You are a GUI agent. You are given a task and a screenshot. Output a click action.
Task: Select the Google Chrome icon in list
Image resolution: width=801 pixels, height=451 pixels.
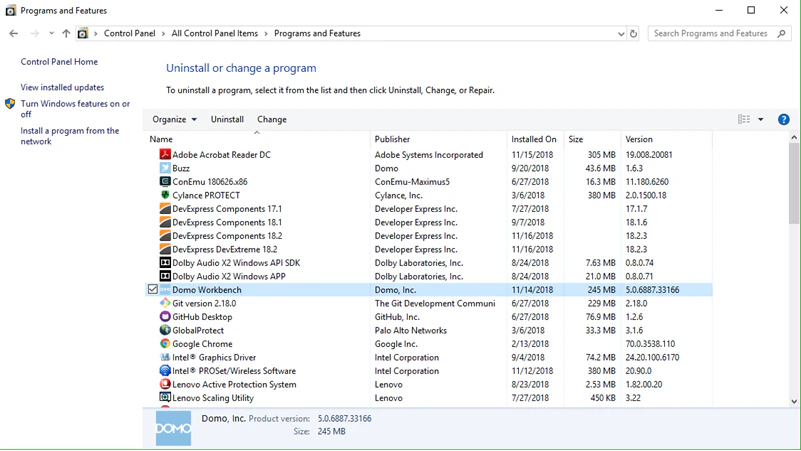point(164,344)
